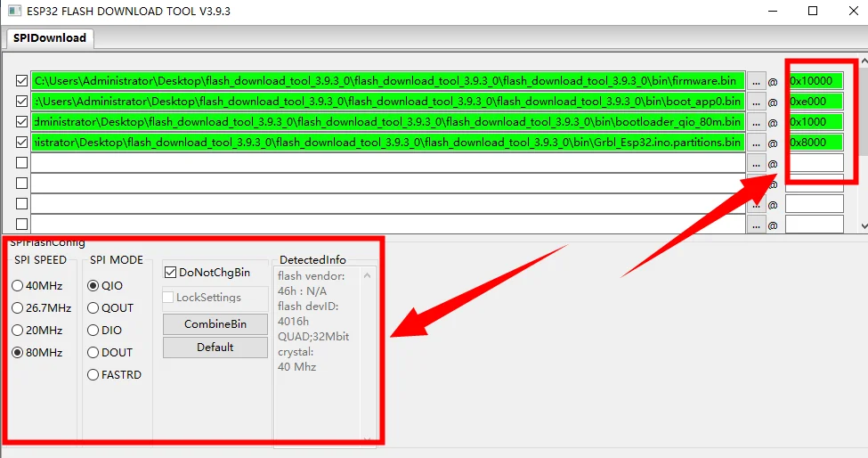Click the 0x10000 address field
This screenshot has height=458, width=868.
(815, 81)
